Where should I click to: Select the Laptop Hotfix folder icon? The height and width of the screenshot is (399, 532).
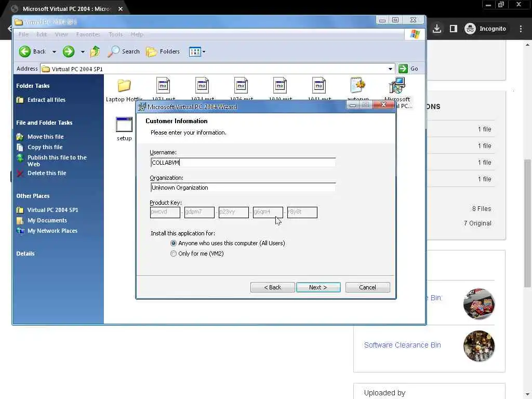point(124,86)
